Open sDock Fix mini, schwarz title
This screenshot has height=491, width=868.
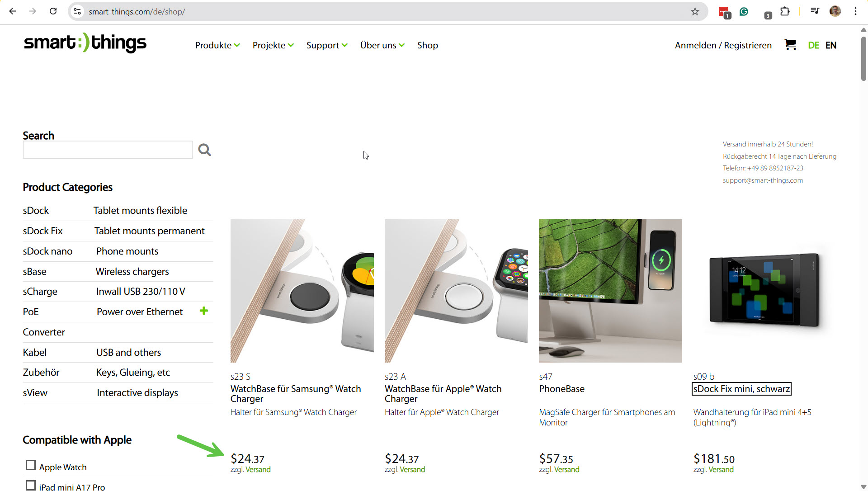pyautogui.click(x=741, y=389)
